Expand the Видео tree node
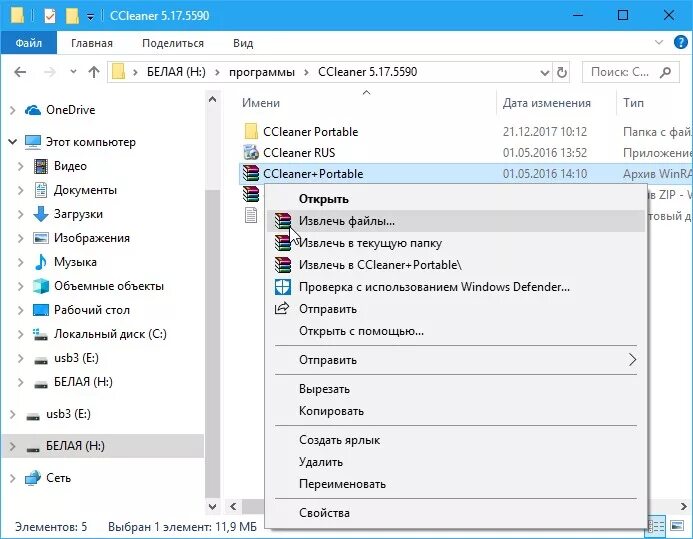 click(x=20, y=166)
